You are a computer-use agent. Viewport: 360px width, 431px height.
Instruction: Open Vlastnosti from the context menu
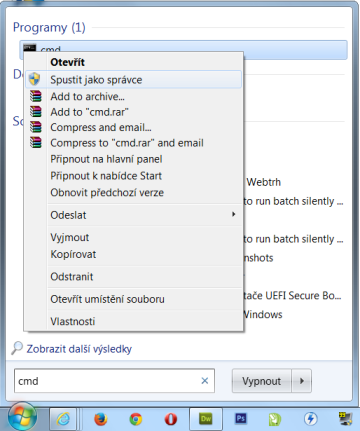[133, 321]
